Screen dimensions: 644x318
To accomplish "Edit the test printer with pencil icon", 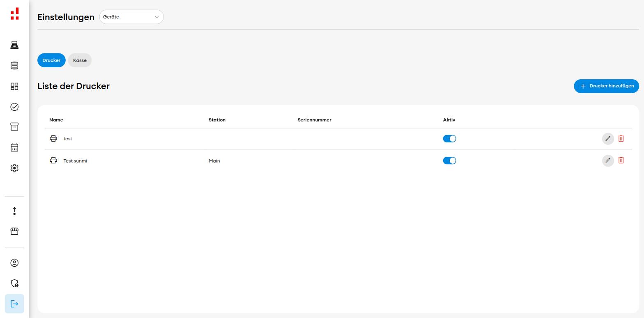I will [608, 139].
